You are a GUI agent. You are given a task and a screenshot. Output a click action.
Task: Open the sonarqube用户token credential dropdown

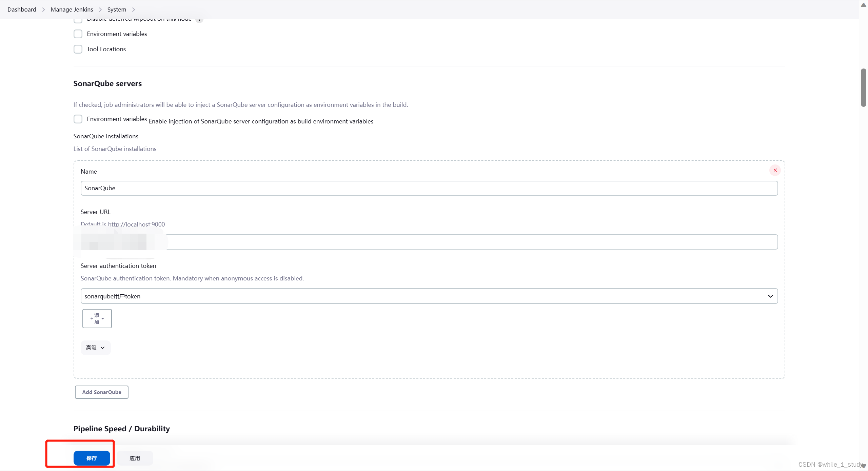click(x=429, y=296)
